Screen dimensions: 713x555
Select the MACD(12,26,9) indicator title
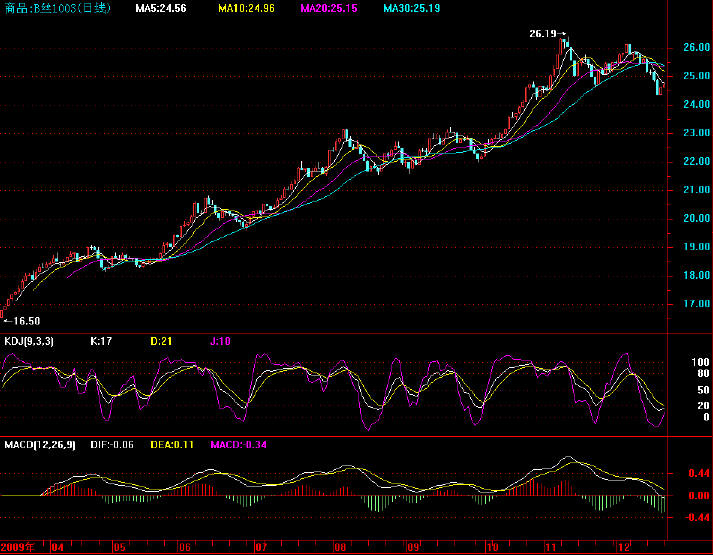[x=37, y=443]
